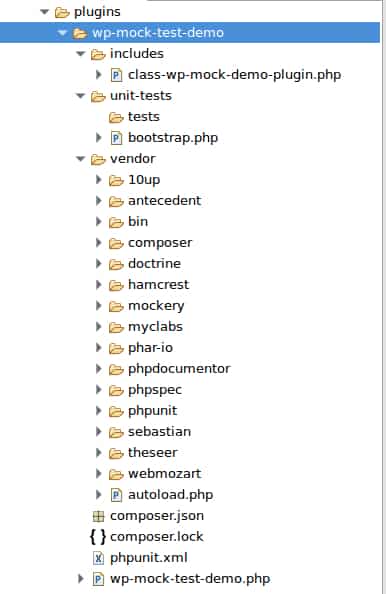Click the PHP icon beside bootstrap.php
Image resolution: width=386 pixels, height=594 pixels.
click(116, 138)
